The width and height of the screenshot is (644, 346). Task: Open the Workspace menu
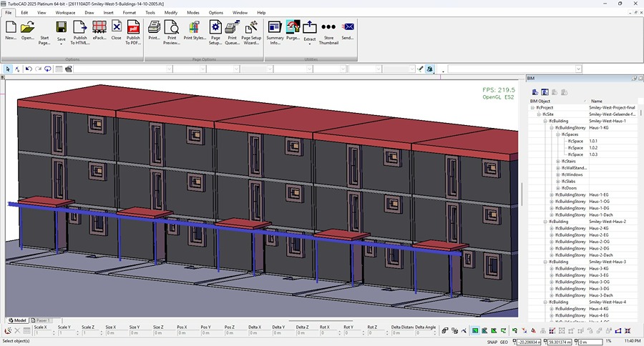(x=65, y=13)
